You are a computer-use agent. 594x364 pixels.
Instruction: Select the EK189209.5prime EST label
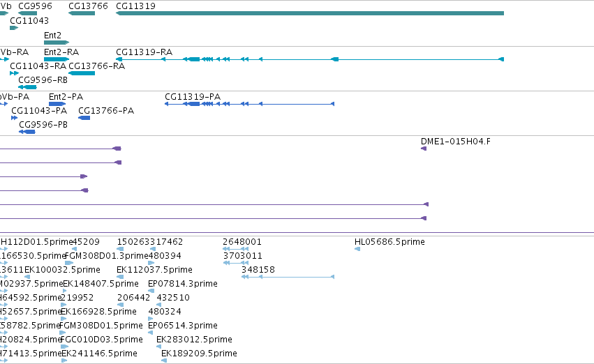coord(199,354)
